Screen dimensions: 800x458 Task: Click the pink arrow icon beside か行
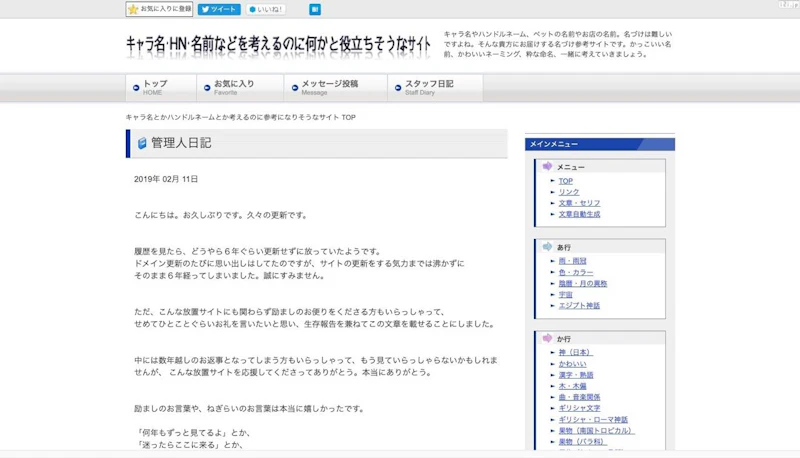click(547, 338)
